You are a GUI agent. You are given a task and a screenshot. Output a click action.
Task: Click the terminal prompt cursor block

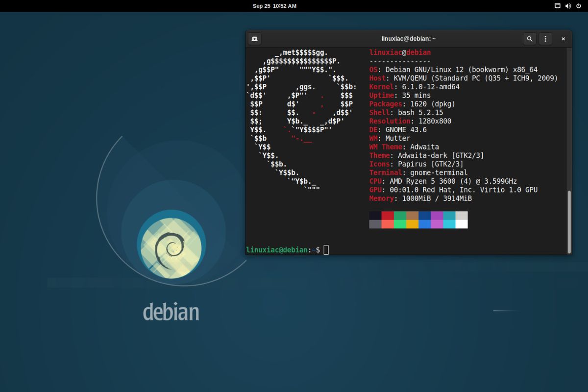(326, 250)
